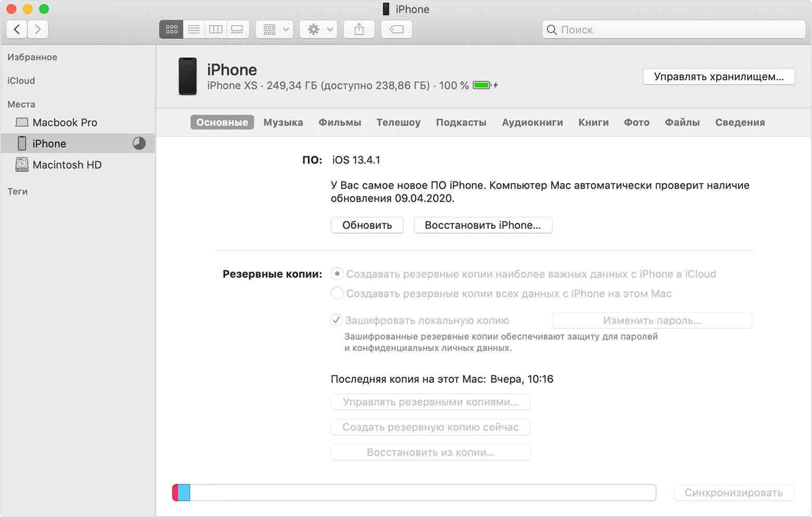Image resolution: width=812 pixels, height=517 pixels.
Task: Switch to list view
Action: coord(194,30)
